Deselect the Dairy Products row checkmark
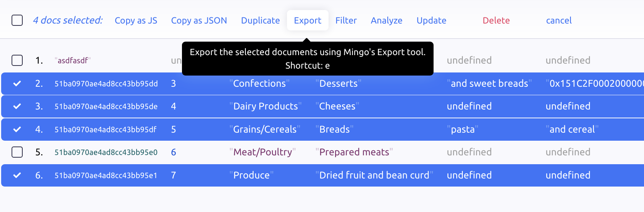Screen dimensions: 644x212 coord(17,106)
